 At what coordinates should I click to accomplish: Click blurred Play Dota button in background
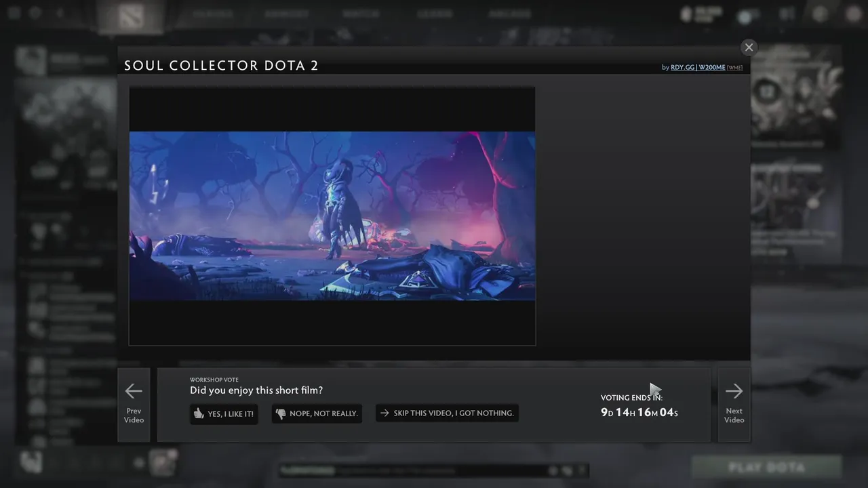pos(766,467)
